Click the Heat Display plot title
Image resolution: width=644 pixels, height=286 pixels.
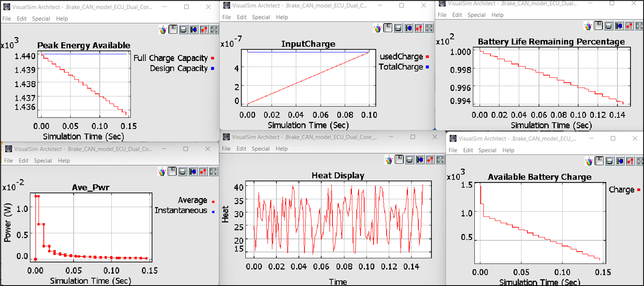[x=338, y=175]
